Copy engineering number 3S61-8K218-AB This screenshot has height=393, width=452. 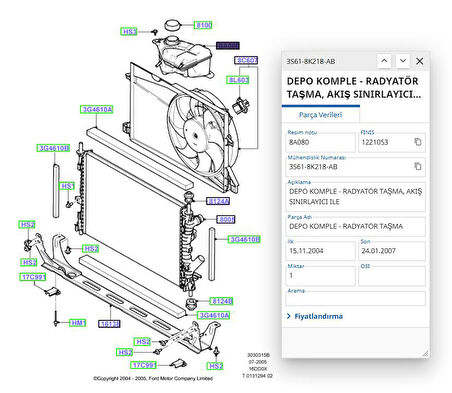coord(418,166)
